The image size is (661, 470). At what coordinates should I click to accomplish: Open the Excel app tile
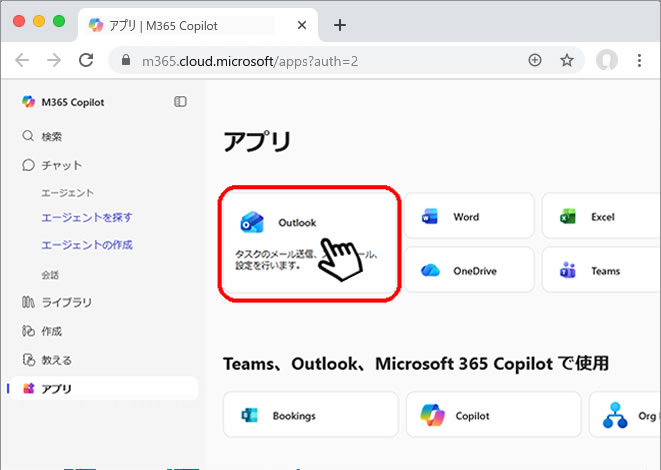(601, 216)
